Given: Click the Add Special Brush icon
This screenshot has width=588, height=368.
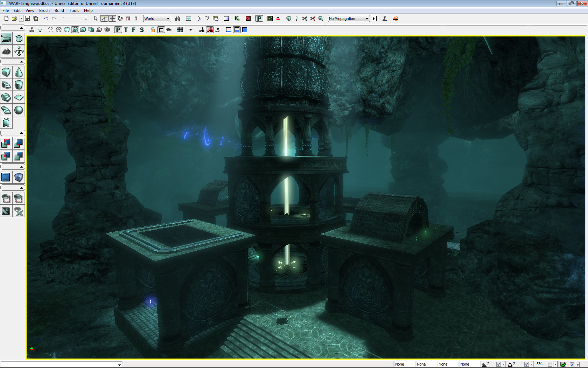Looking at the screenshot, I should [x=6, y=177].
